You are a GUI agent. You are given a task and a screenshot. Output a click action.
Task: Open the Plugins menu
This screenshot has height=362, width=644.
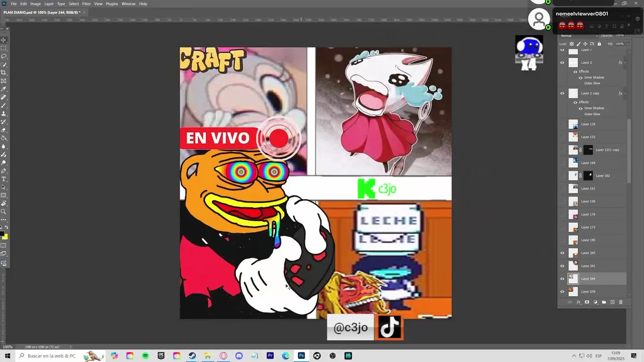[112, 4]
